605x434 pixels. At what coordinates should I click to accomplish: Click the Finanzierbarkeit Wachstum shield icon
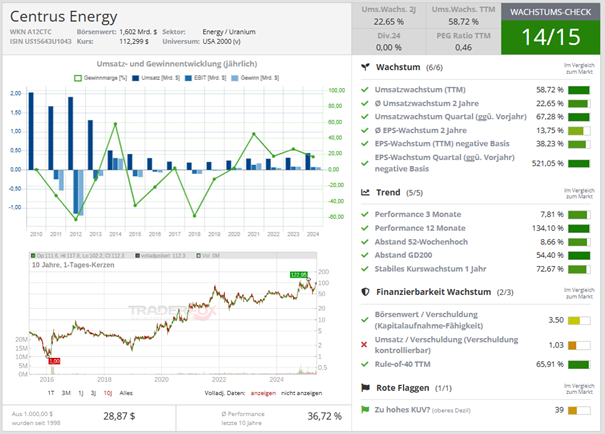point(365,292)
